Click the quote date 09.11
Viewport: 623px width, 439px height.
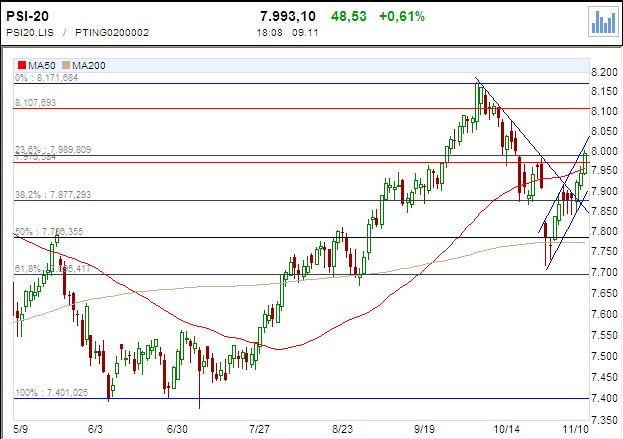point(305,33)
